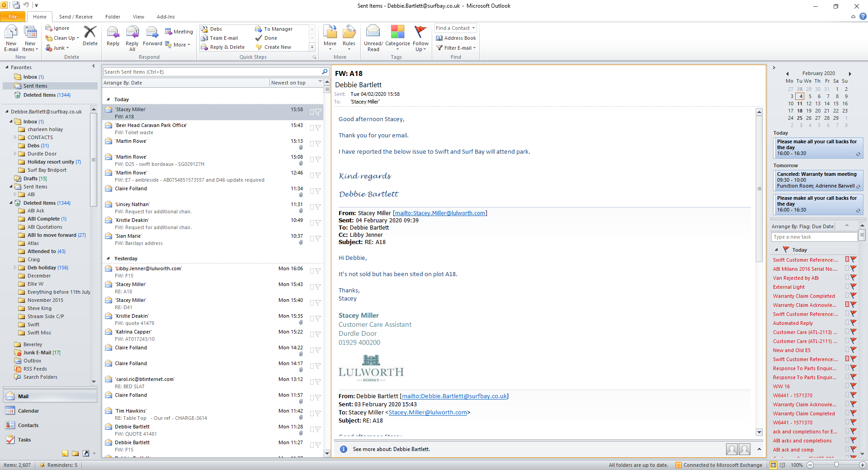Open the Send / Receive tab

[x=75, y=17]
